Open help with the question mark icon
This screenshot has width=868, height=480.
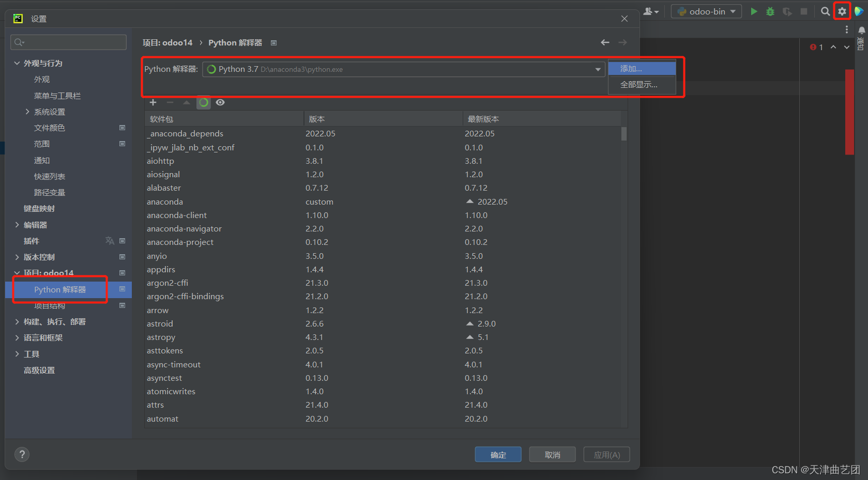22,454
